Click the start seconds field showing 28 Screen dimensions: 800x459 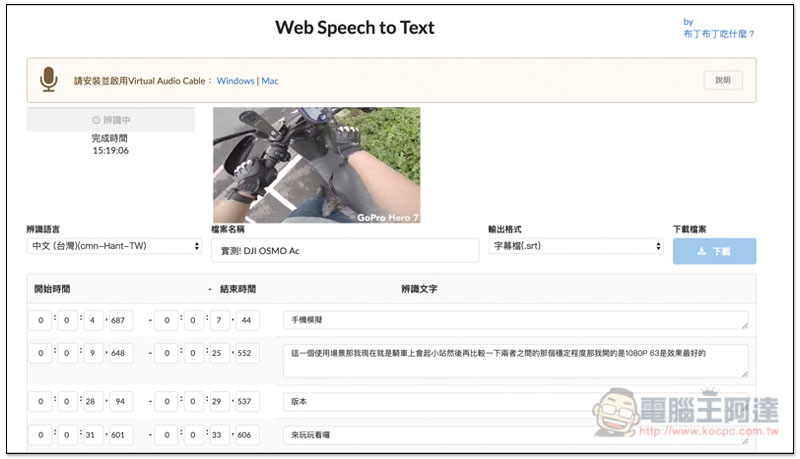coord(92,401)
